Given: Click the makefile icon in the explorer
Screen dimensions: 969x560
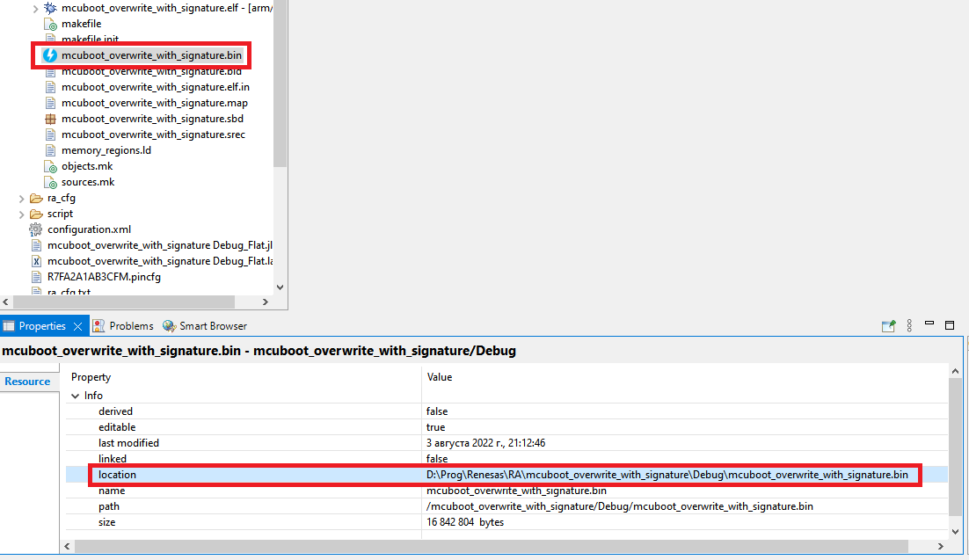Looking at the screenshot, I should point(50,23).
